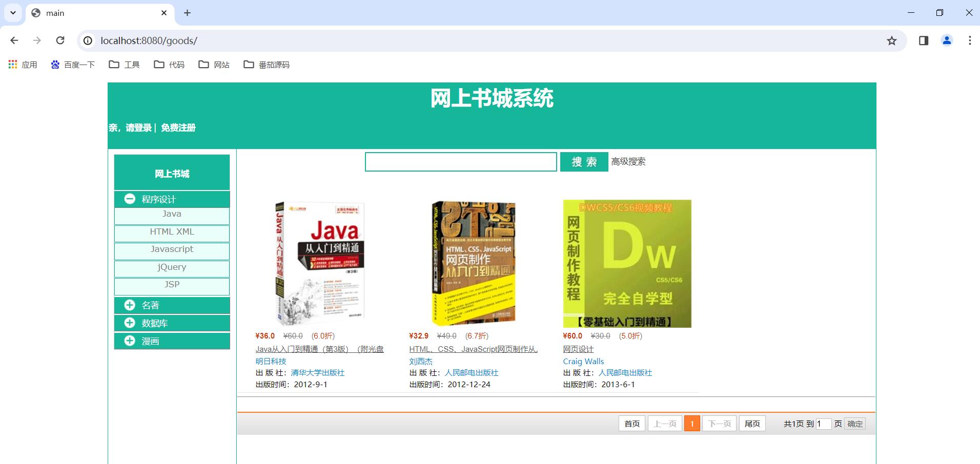Open the 网页设计 book title link

point(578,349)
